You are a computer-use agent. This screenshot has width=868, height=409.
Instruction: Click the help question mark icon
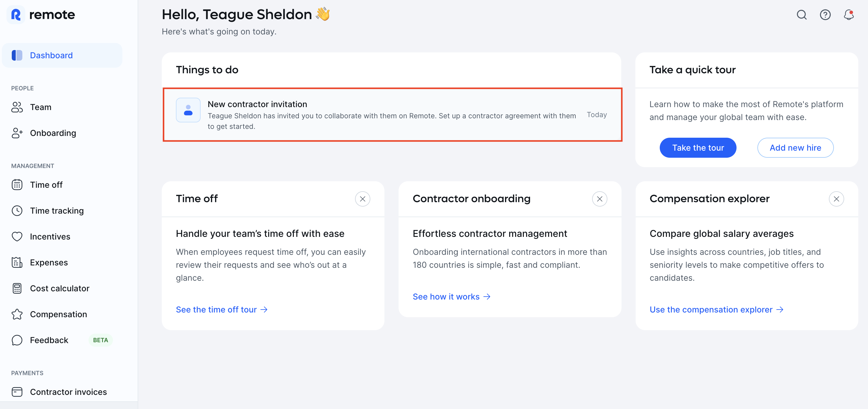coord(825,15)
